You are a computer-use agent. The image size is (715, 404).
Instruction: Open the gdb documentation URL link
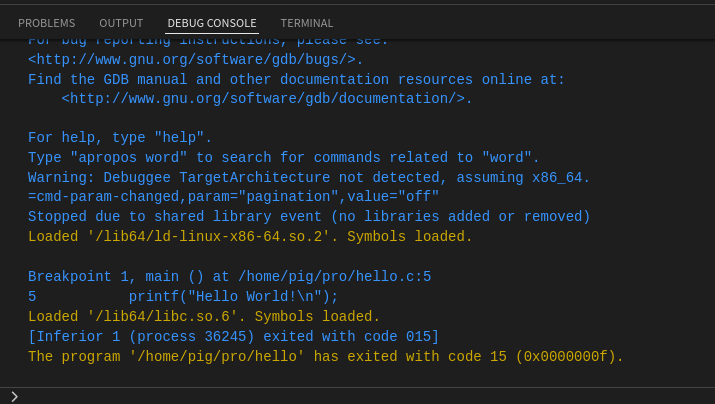(x=263, y=98)
